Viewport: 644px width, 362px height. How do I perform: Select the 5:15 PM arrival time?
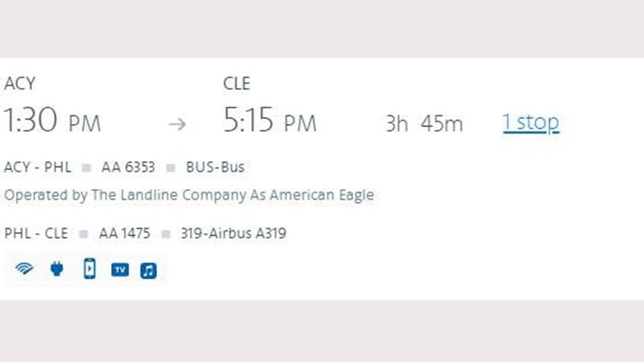(x=270, y=122)
